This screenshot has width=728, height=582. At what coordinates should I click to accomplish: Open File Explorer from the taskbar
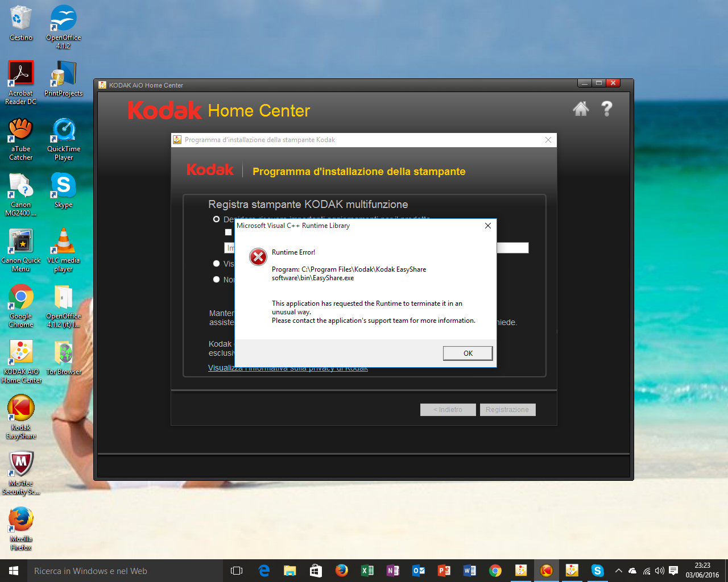point(290,571)
